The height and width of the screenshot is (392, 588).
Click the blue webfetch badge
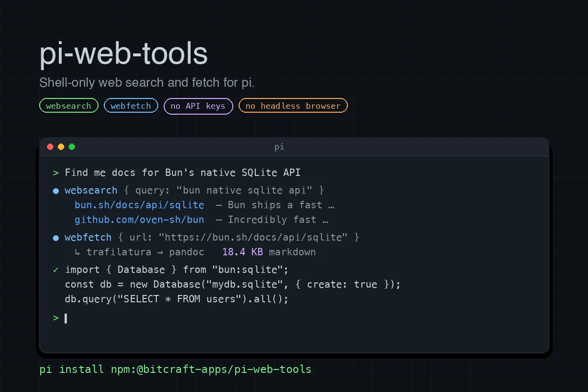[x=131, y=106]
